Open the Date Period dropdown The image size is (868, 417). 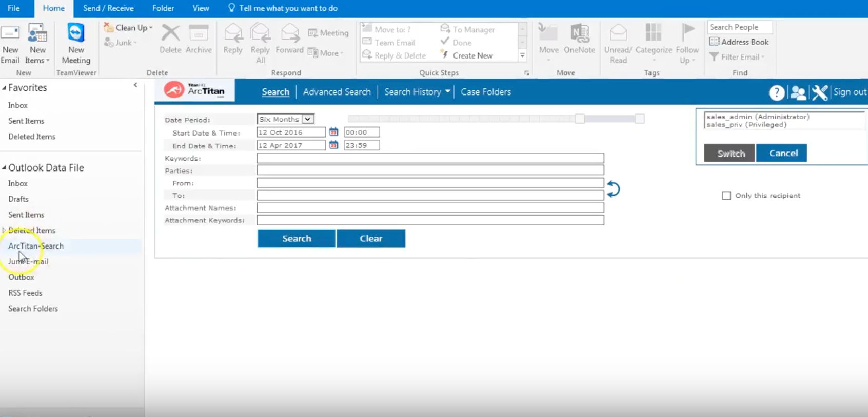[285, 119]
